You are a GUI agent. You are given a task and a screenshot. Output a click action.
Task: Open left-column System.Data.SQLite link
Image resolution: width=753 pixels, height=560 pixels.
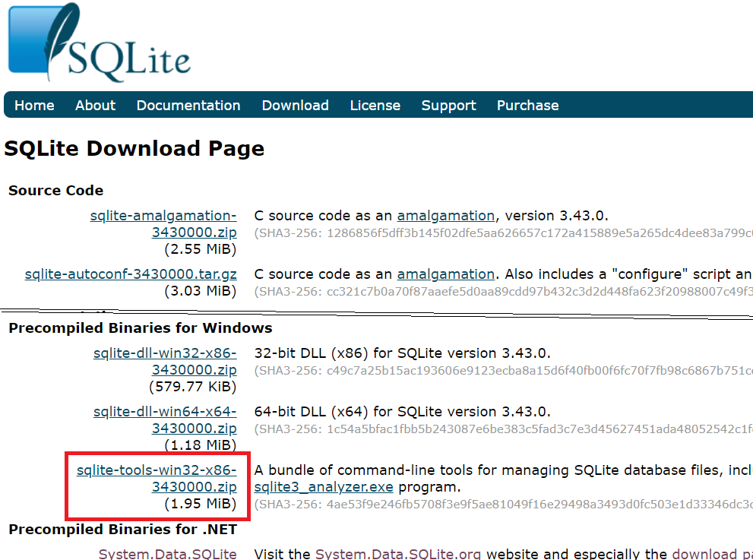pyautogui.click(x=168, y=554)
